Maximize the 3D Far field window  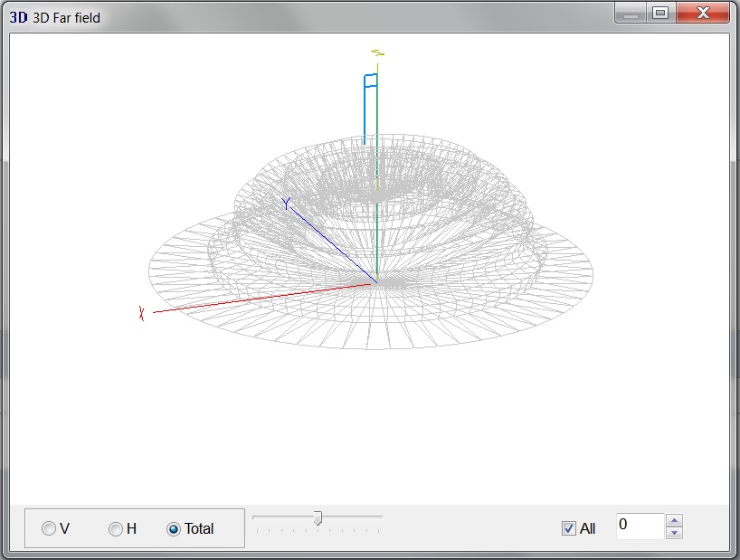660,13
